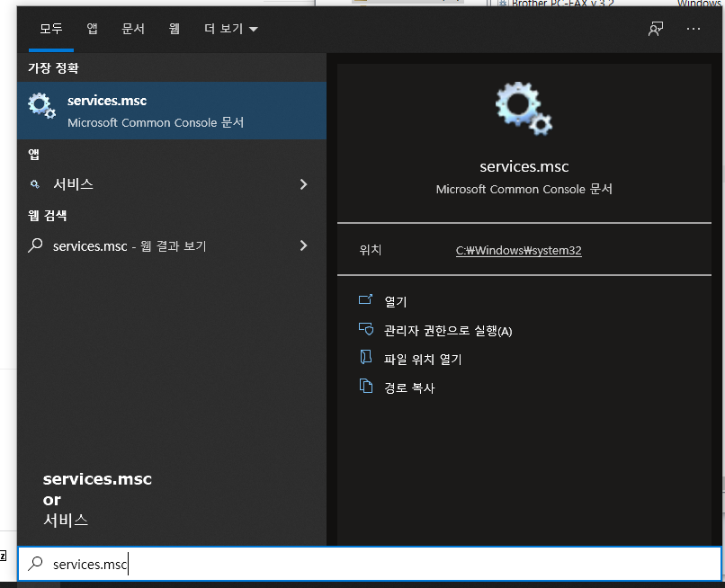This screenshot has width=725, height=588.
Task: Select the 모두 tab
Action: (x=51, y=29)
